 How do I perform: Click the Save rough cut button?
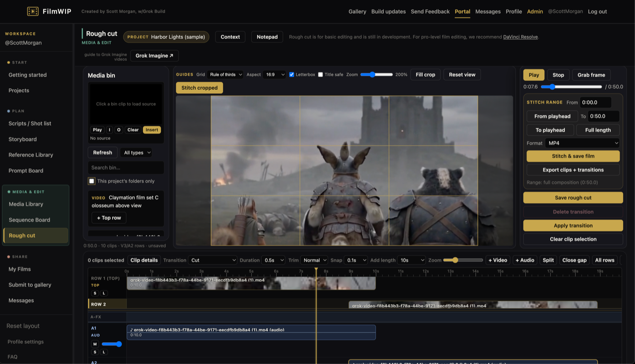click(x=573, y=198)
